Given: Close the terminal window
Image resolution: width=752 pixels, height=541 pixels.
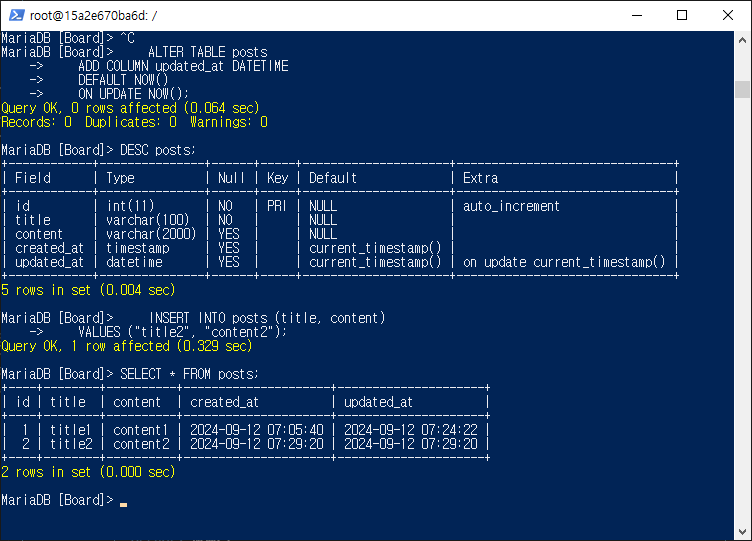Looking at the screenshot, I should pos(728,15).
